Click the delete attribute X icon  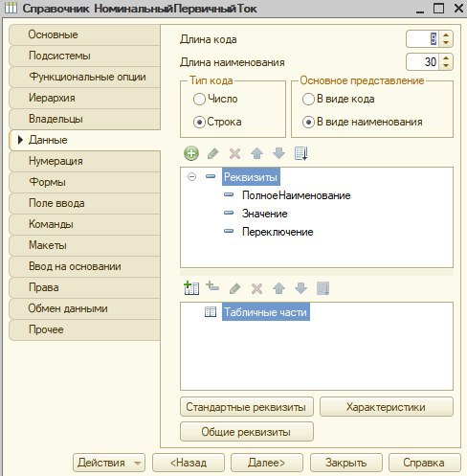[x=234, y=153]
